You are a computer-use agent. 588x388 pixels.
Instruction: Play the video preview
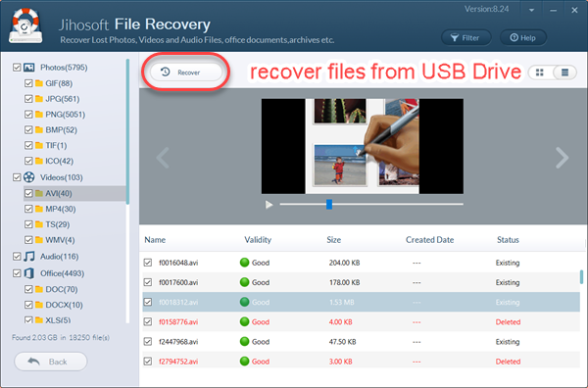tap(269, 205)
